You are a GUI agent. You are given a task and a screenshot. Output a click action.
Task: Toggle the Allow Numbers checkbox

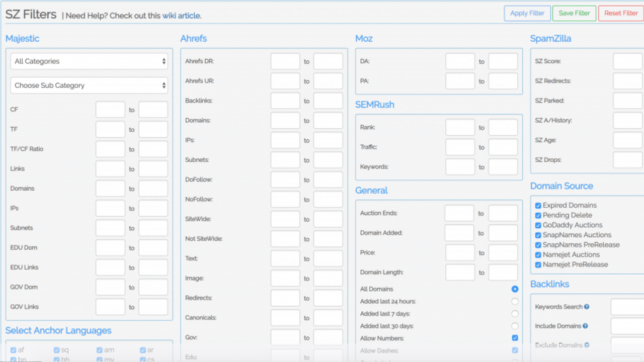[x=515, y=338]
